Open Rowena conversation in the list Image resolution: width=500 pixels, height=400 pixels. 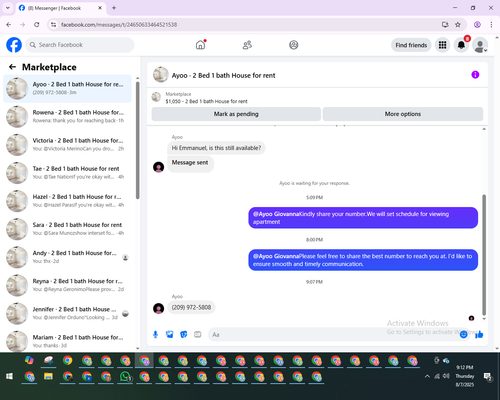pos(68,117)
